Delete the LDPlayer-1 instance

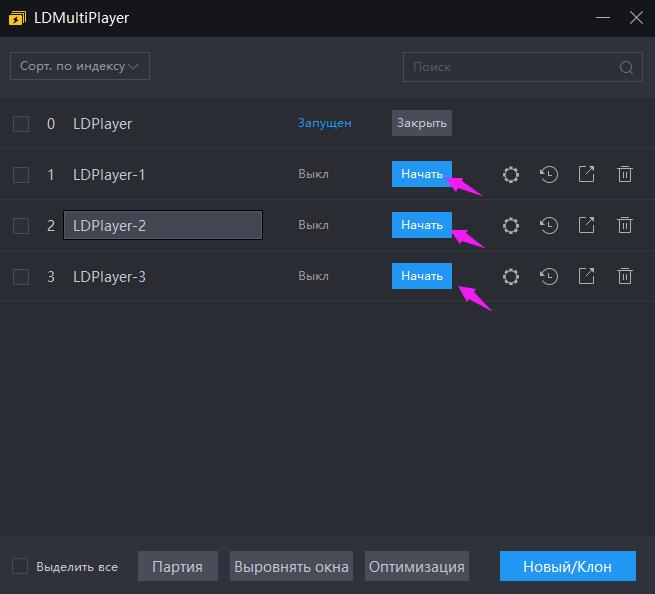[625, 175]
